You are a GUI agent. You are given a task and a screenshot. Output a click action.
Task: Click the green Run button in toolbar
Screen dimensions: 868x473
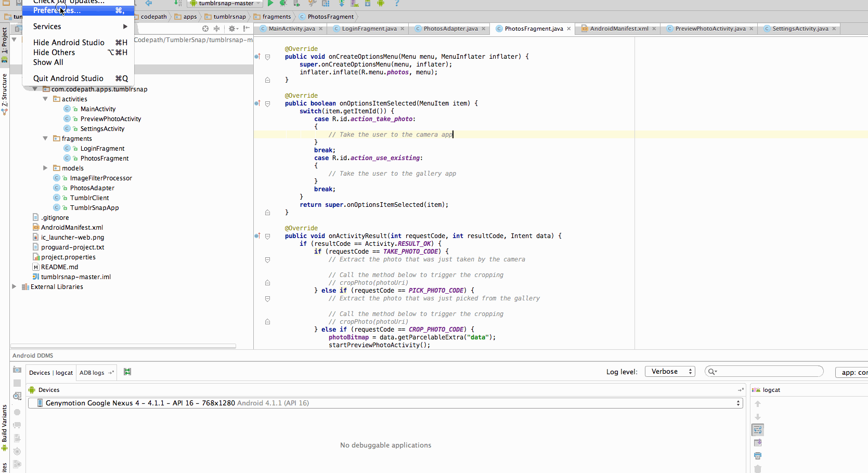270,3
